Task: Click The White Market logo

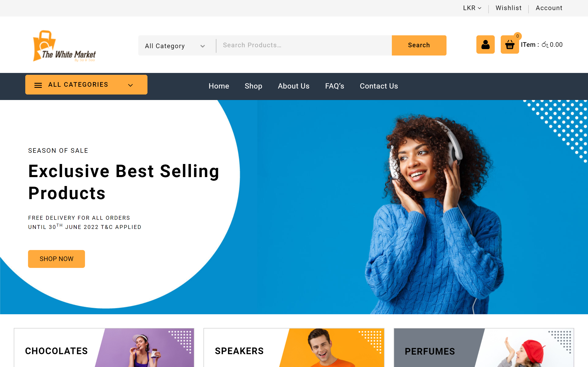Action: click(x=64, y=46)
